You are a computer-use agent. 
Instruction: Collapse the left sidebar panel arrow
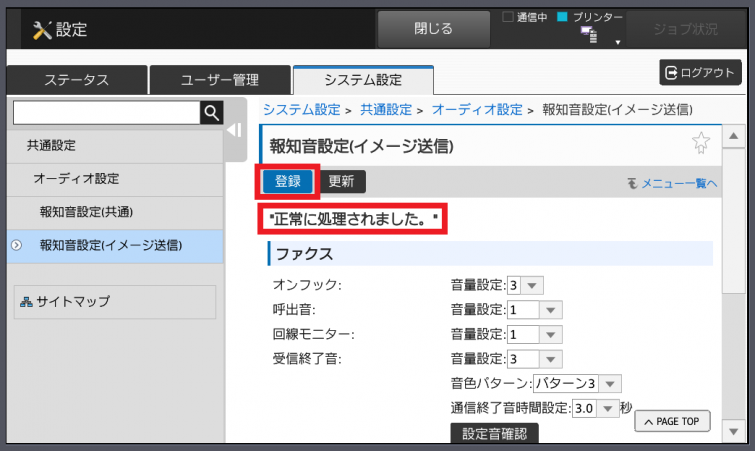pos(234,130)
